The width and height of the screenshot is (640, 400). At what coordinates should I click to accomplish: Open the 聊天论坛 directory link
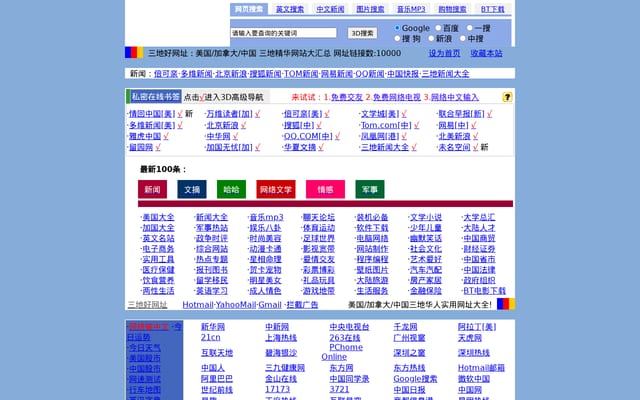319,217
